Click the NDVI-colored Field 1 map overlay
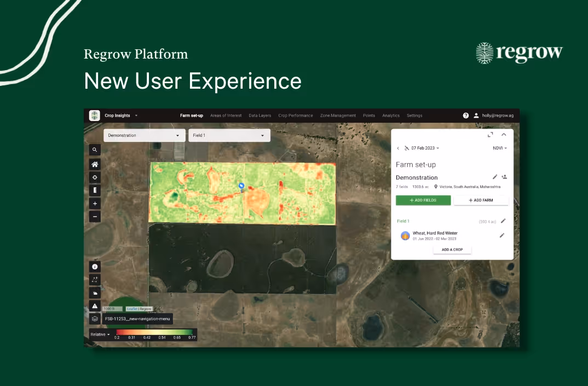588x386 pixels. (242, 193)
